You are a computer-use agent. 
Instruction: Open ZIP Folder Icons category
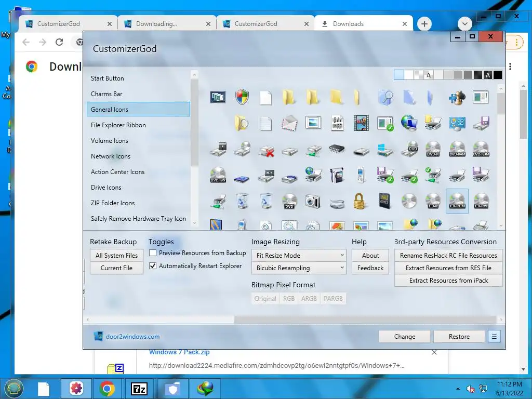138,203
